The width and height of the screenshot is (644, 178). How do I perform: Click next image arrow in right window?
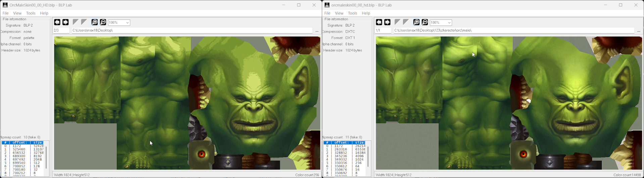point(387,22)
